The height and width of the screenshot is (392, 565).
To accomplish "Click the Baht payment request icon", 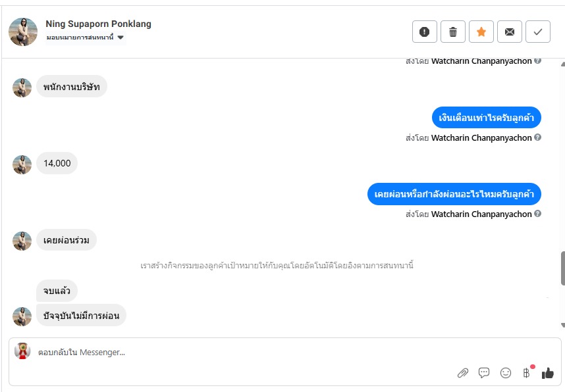I will click(x=526, y=373).
